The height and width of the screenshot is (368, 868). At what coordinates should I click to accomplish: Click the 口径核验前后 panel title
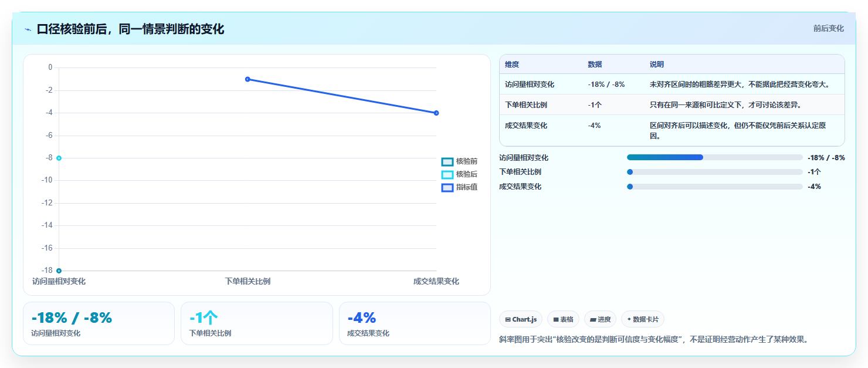(130, 29)
